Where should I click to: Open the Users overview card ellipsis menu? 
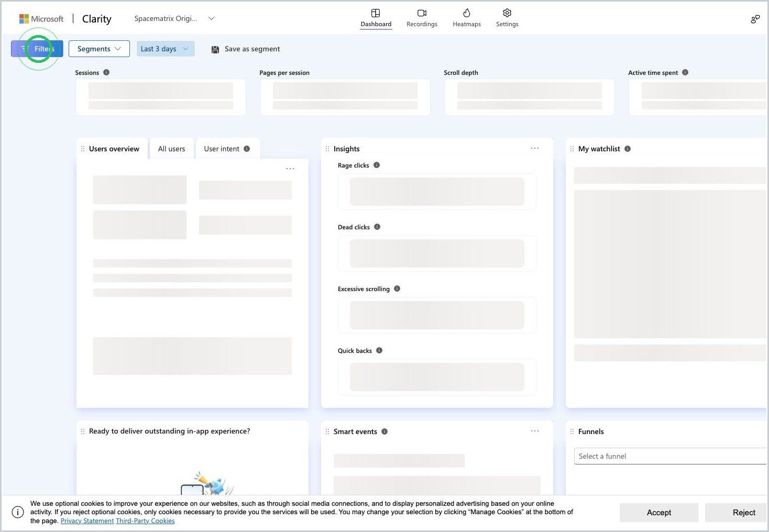click(290, 169)
